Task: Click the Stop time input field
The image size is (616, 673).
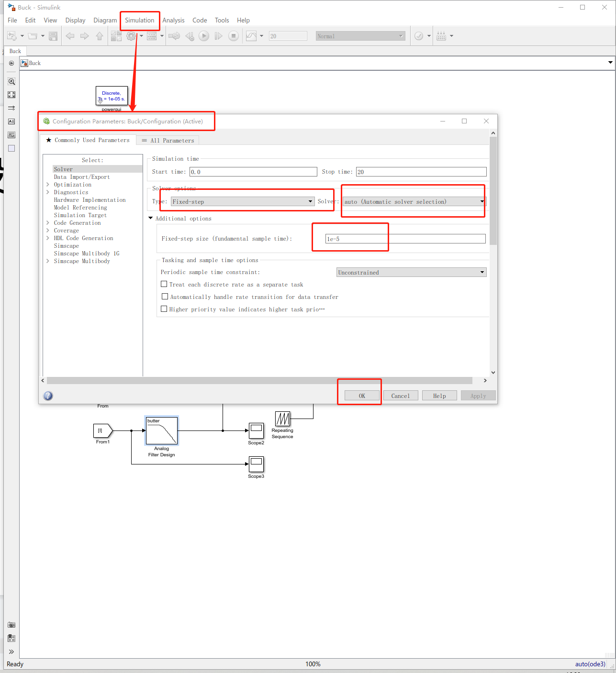Action: 421,172
